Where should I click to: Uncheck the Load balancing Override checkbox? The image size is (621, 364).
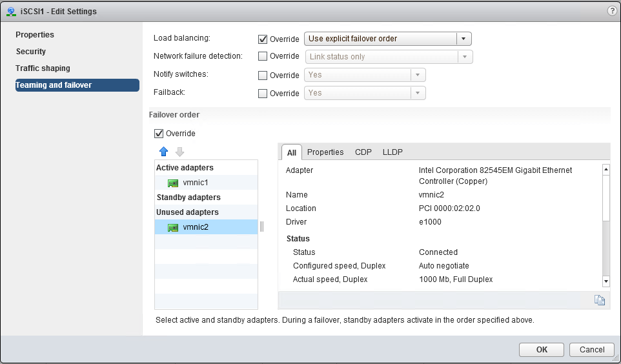[x=263, y=39]
